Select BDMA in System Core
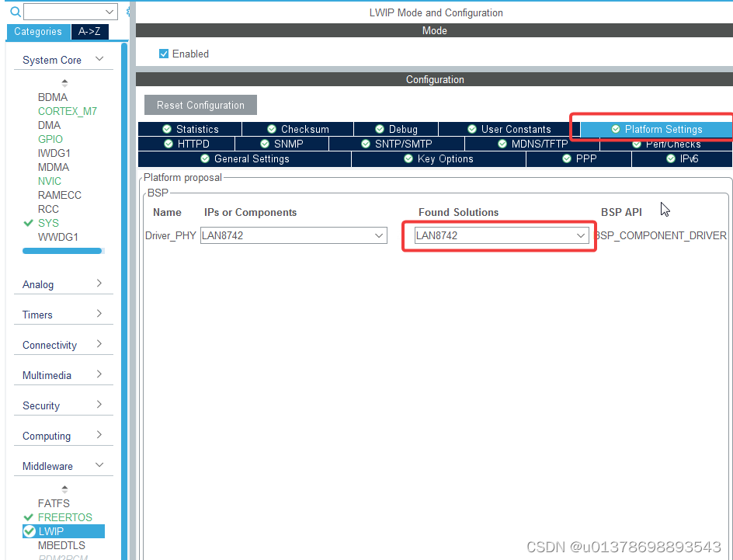The height and width of the screenshot is (560, 733). coord(53,97)
